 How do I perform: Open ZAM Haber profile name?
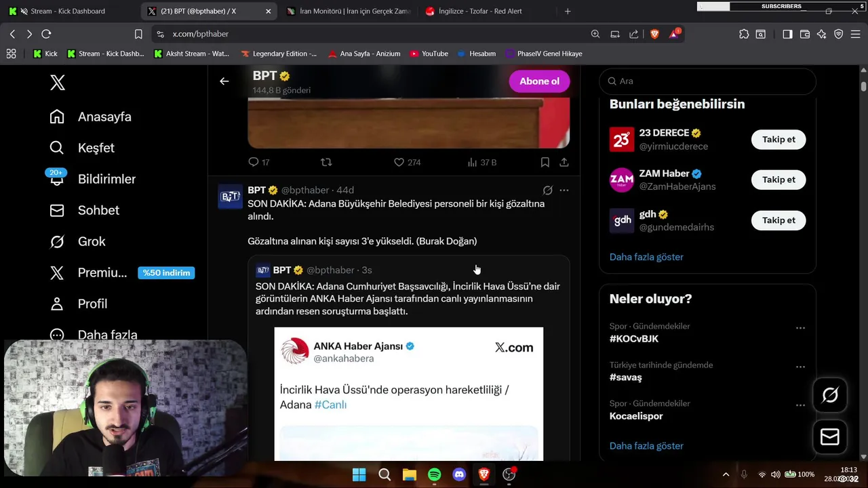pyautogui.click(x=664, y=174)
